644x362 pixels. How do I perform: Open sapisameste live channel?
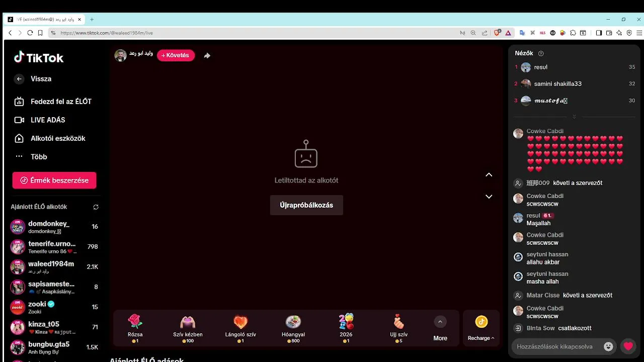(x=54, y=287)
